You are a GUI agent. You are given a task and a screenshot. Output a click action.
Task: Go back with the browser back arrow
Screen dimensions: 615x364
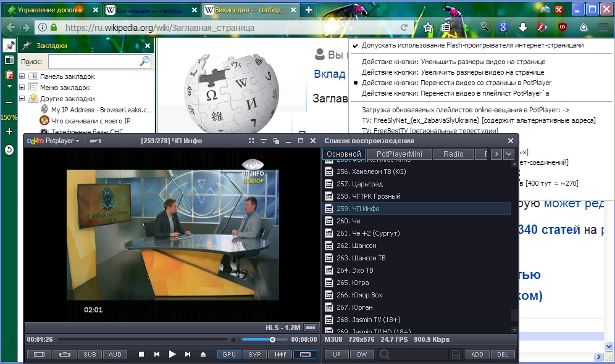coord(11,27)
